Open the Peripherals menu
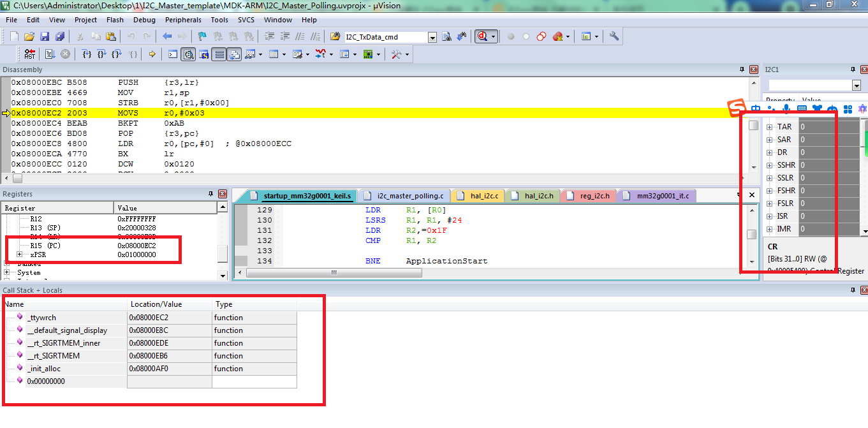The height and width of the screenshot is (428, 868). coord(183,20)
